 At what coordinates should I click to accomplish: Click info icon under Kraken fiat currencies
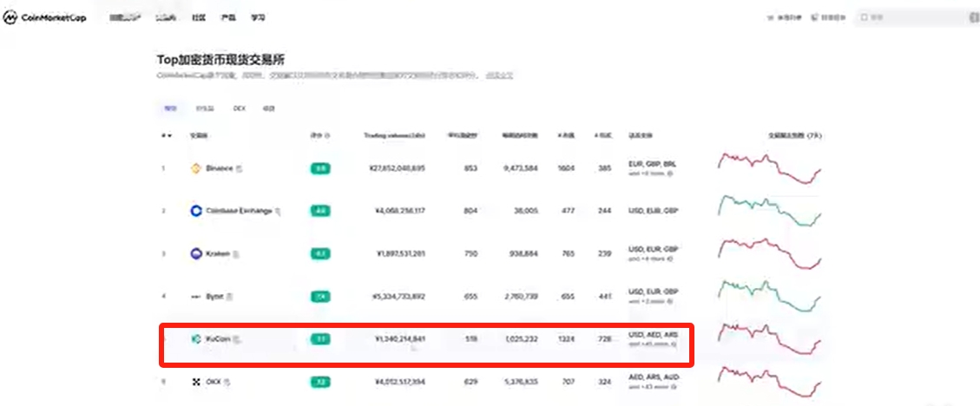(x=670, y=258)
